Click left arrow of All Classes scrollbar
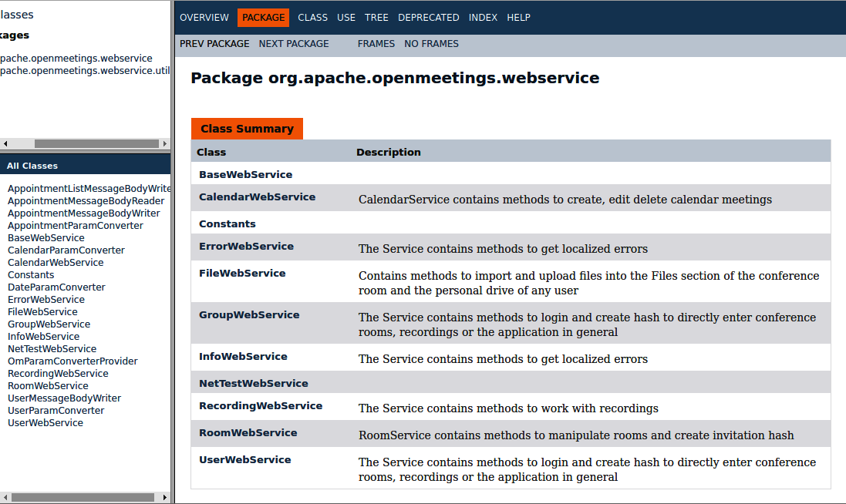 5,497
